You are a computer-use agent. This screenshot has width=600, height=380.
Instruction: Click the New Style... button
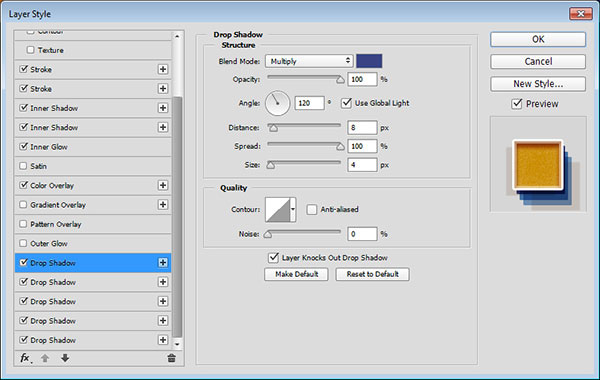point(538,84)
